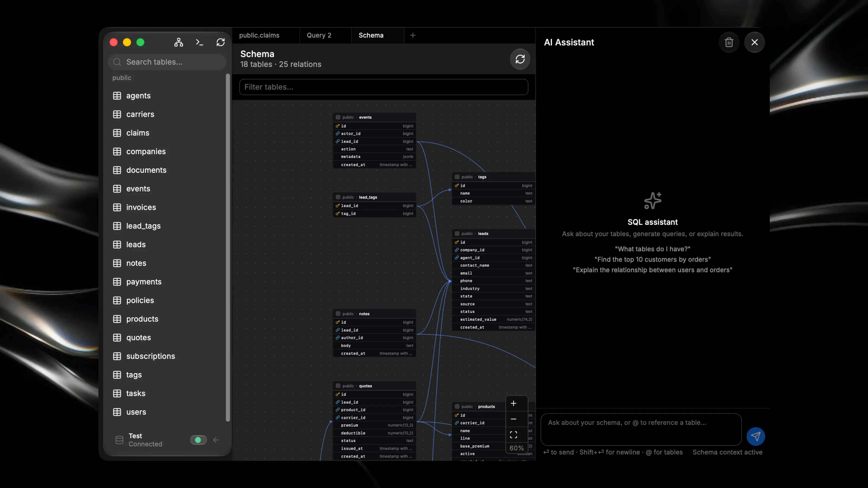Click the Filter tables input
This screenshot has width=868, height=488.
point(384,87)
